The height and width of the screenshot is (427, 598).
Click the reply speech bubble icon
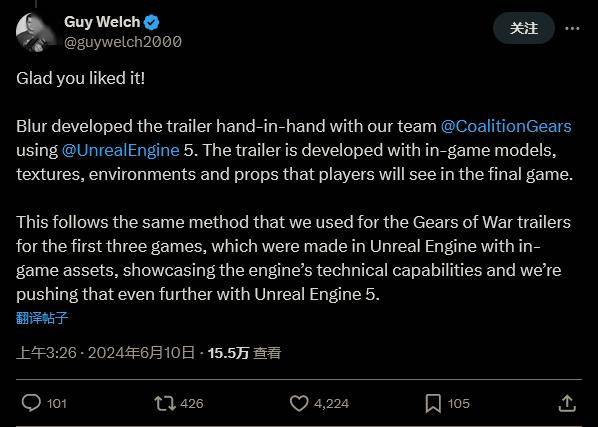[x=31, y=403]
